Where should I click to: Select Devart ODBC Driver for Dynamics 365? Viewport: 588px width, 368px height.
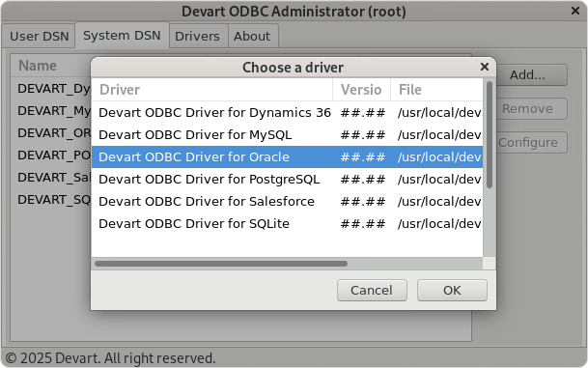tap(287, 113)
